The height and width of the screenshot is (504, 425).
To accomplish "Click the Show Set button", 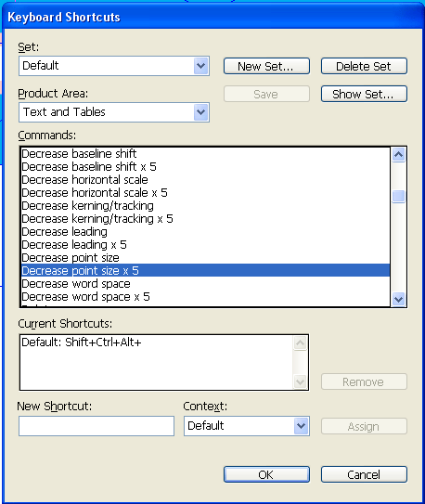I will (x=364, y=94).
